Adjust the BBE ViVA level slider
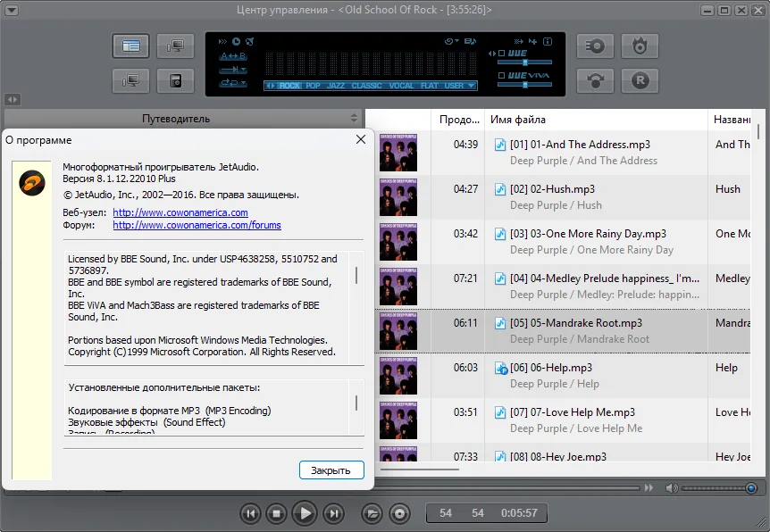 point(524,85)
